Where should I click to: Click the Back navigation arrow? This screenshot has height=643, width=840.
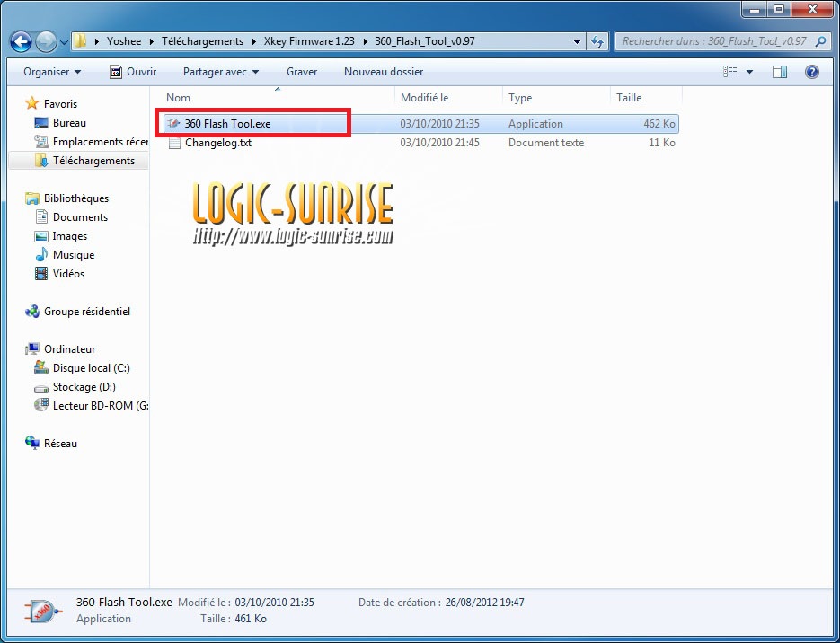coord(21,41)
